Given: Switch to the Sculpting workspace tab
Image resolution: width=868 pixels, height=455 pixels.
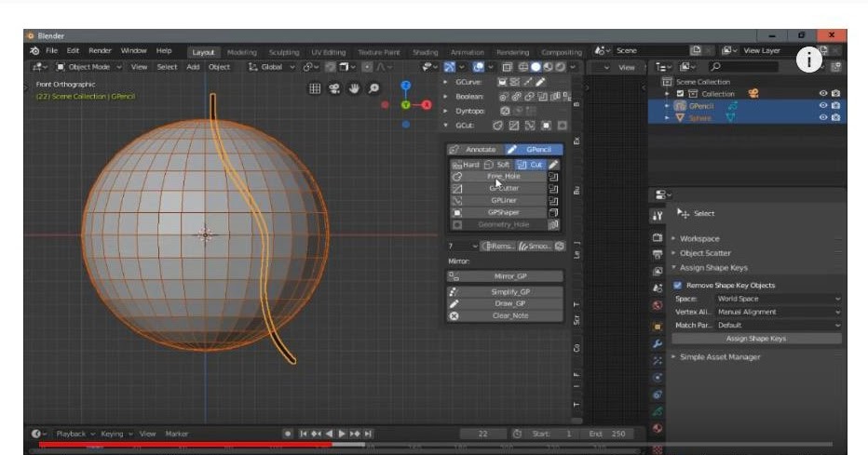Looking at the screenshot, I should coord(284,52).
